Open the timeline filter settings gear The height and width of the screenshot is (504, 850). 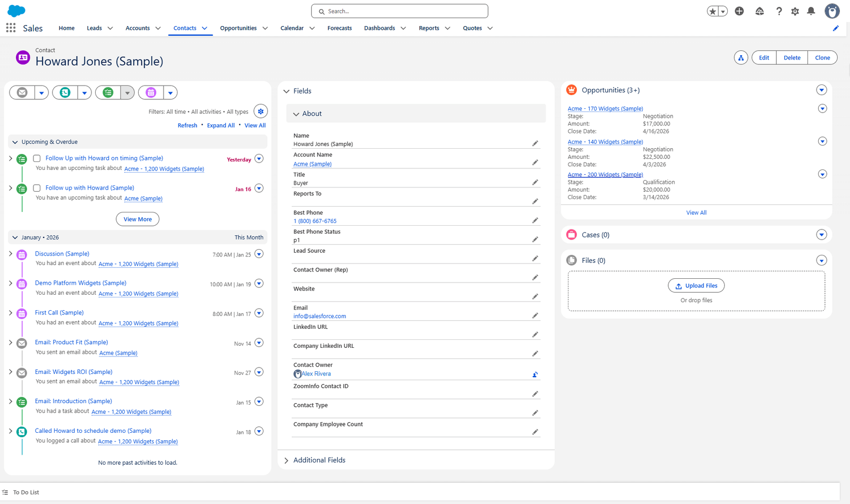coord(260,112)
